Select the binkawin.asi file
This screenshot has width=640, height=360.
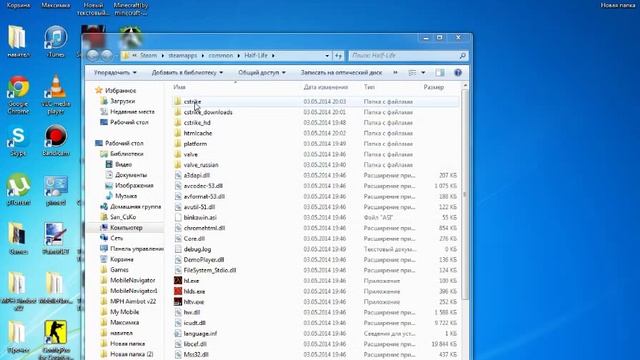click(200, 218)
